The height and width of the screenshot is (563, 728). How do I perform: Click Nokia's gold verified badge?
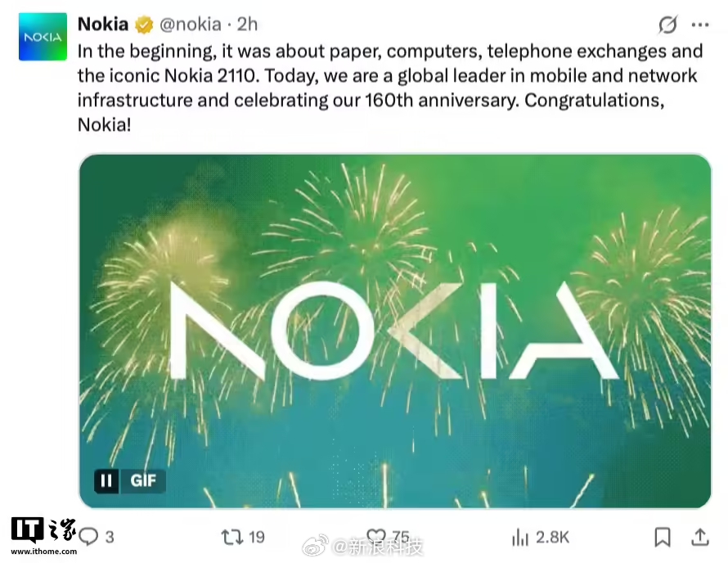(x=144, y=25)
